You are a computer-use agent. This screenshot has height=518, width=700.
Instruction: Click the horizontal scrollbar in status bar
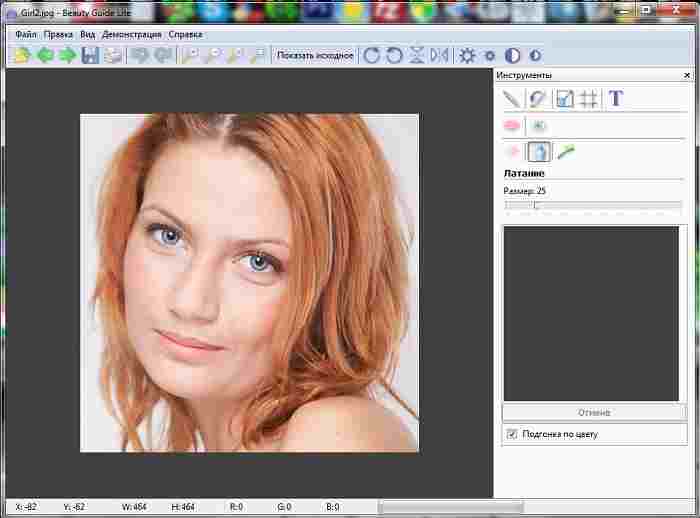[450, 507]
